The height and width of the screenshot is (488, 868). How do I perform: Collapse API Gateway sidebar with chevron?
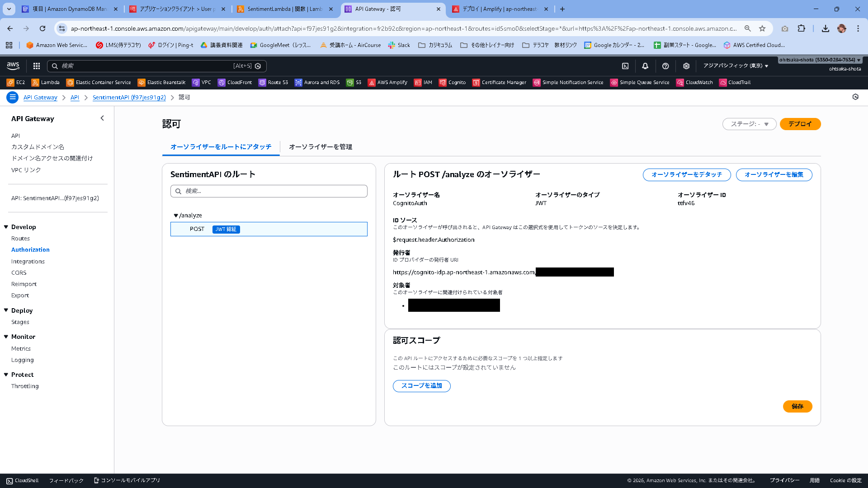(102, 118)
